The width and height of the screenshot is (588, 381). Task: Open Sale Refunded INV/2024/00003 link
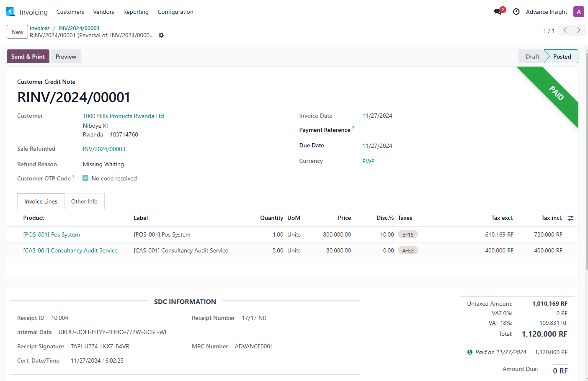pyautogui.click(x=104, y=149)
